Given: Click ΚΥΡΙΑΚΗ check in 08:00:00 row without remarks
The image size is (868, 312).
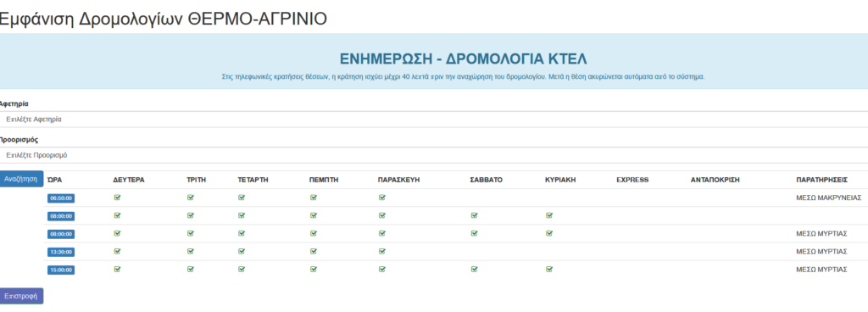Looking at the screenshot, I should click(x=549, y=215).
